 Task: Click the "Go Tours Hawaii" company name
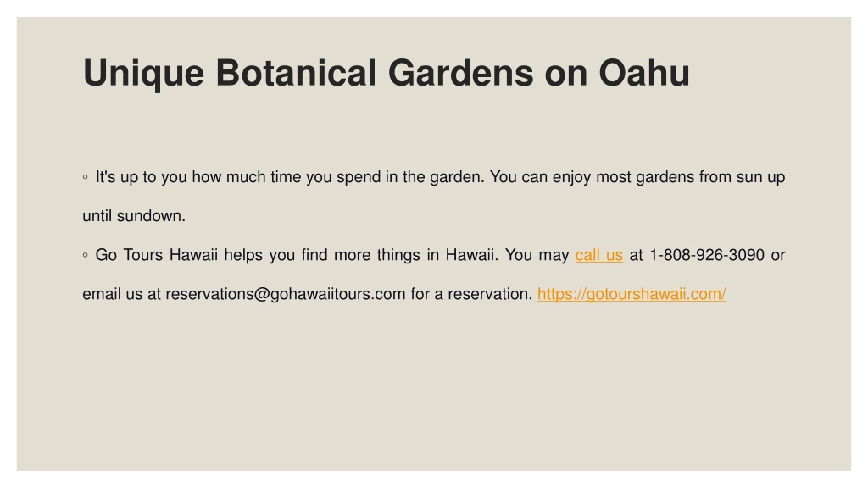tap(157, 255)
